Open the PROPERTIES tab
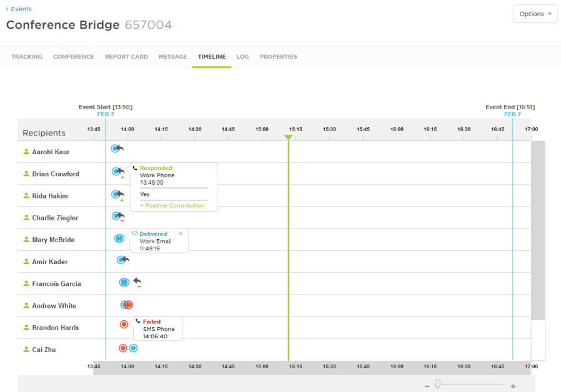Screen dimensions: 561x392 pyautogui.click(x=278, y=57)
